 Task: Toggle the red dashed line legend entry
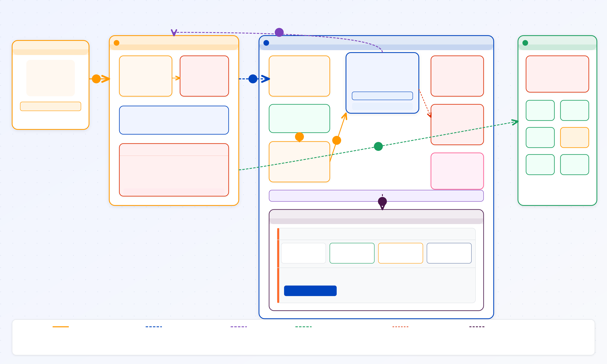(401, 326)
